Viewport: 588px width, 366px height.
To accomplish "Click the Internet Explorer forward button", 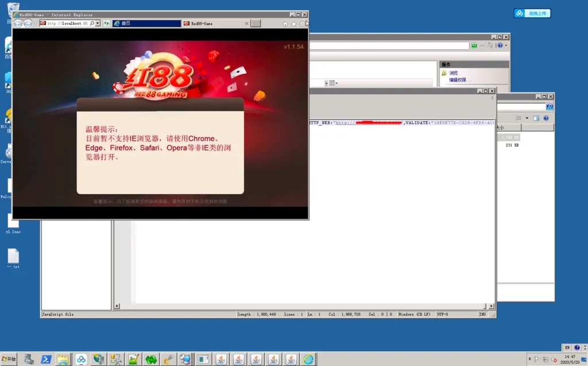I will (x=28, y=24).
